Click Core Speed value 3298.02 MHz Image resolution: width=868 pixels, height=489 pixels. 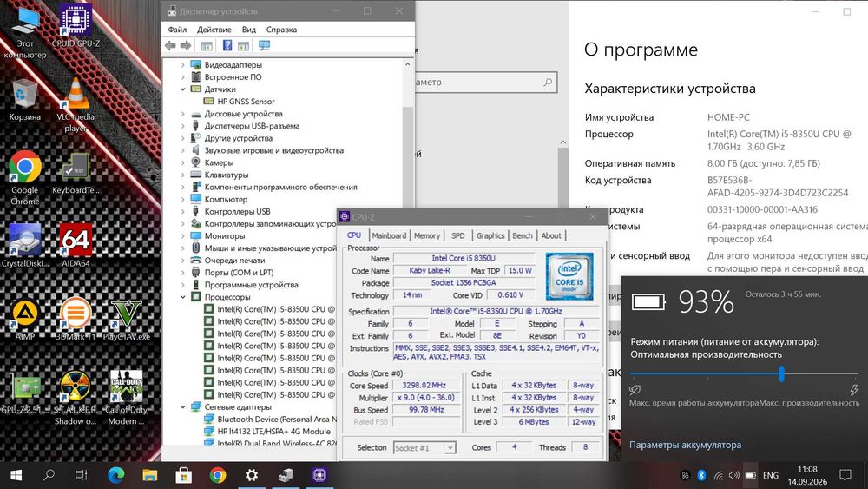[424, 385]
